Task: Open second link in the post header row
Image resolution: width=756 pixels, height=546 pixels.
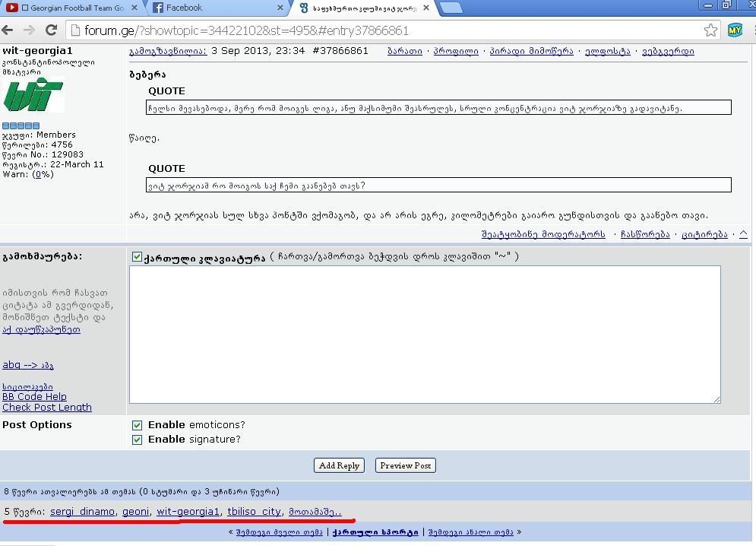Action: pos(456,51)
